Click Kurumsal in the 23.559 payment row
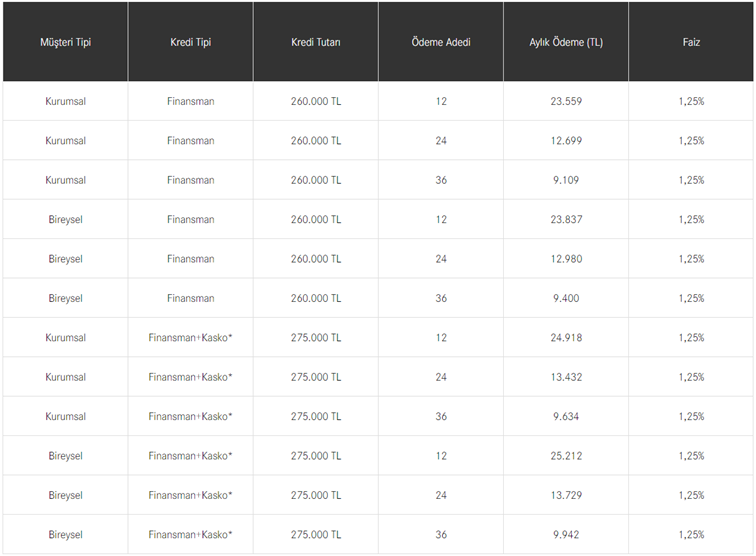Image resolution: width=756 pixels, height=556 pixels. click(x=65, y=101)
